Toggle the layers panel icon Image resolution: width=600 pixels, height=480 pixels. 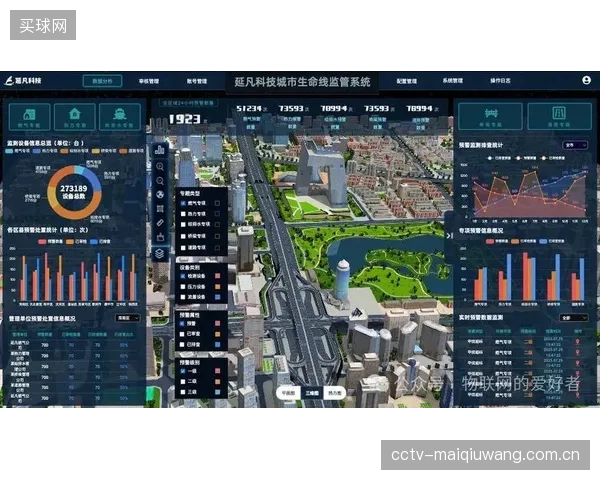pyautogui.click(x=160, y=253)
